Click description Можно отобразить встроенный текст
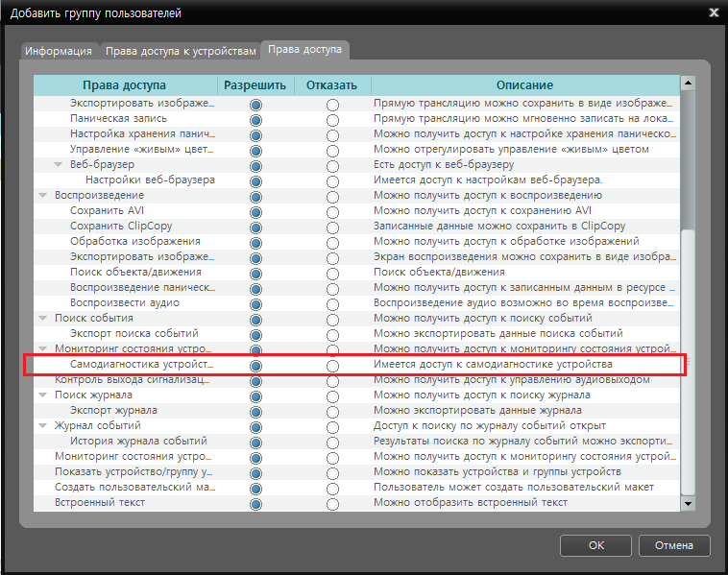Screen dimensions: 728x575 [471, 503]
